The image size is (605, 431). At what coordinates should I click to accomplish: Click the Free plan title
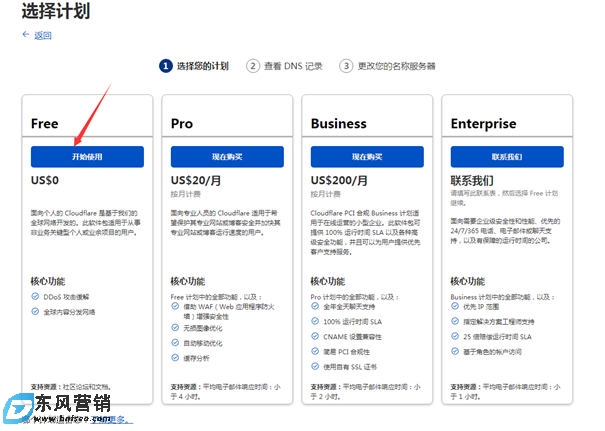tap(45, 123)
